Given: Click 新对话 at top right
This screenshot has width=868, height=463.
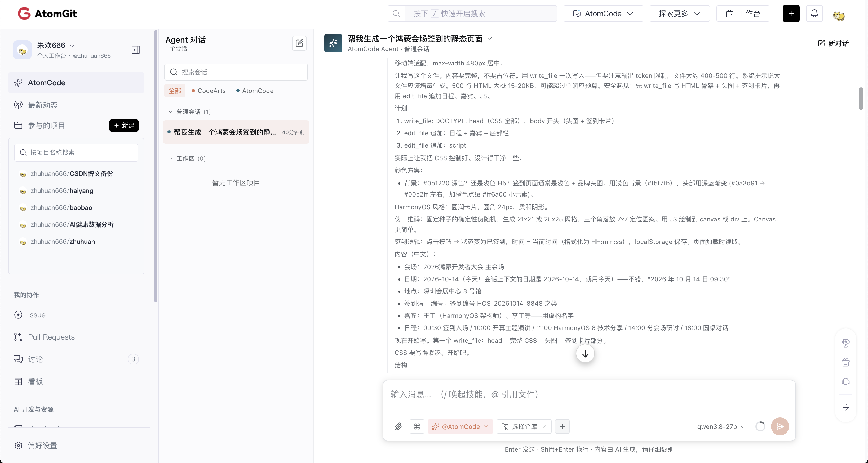Looking at the screenshot, I should click(x=833, y=43).
